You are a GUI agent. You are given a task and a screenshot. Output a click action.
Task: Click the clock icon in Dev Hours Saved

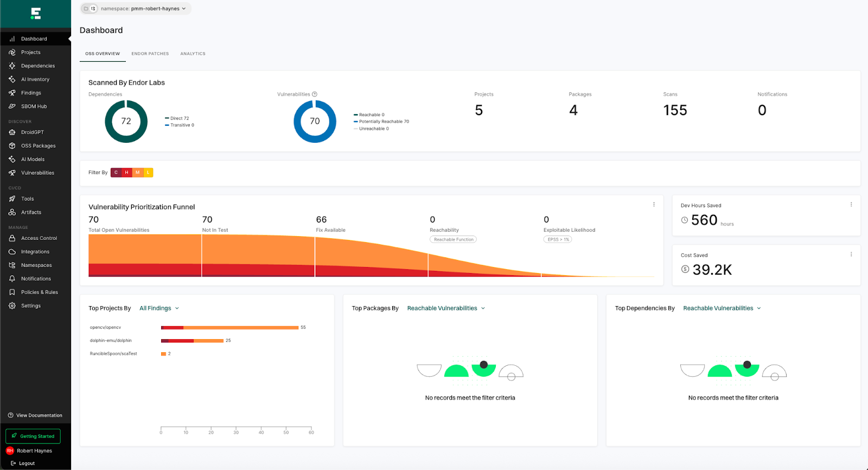pos(685,220)
